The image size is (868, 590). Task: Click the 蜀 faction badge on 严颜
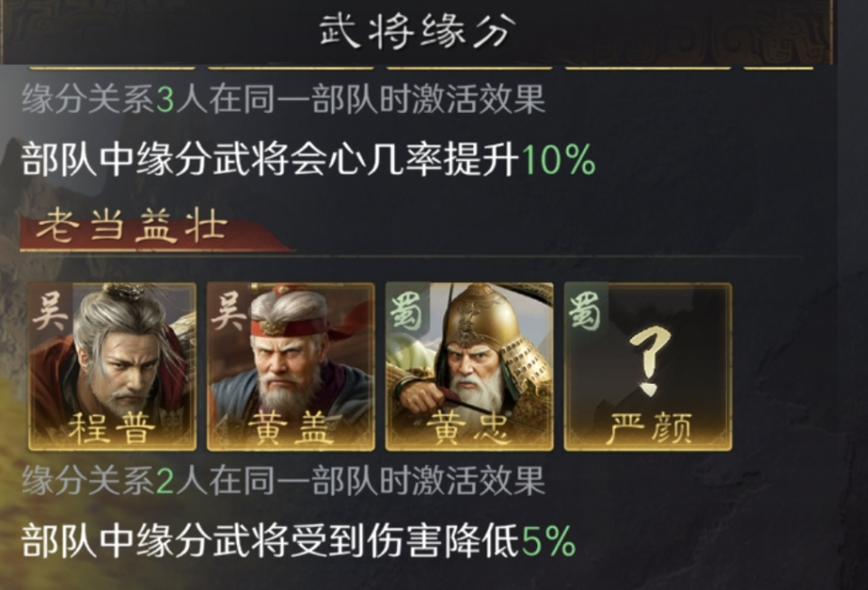tap(586, 312)
